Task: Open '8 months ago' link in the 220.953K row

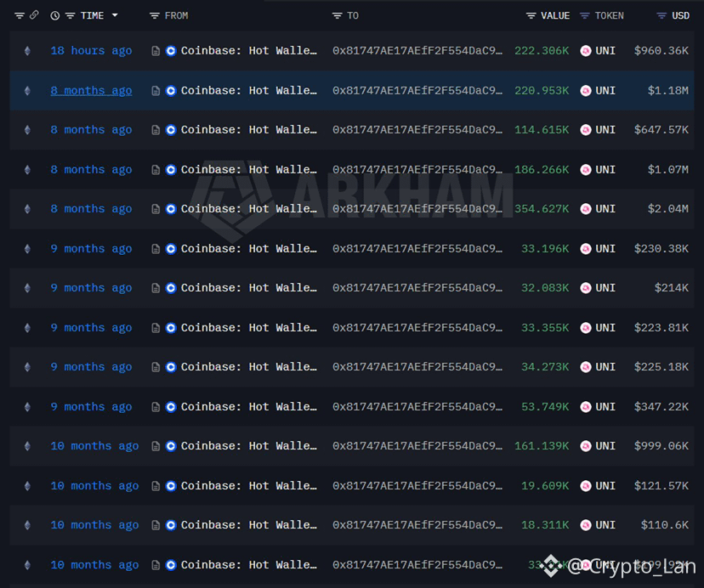Action: [91, 91]
